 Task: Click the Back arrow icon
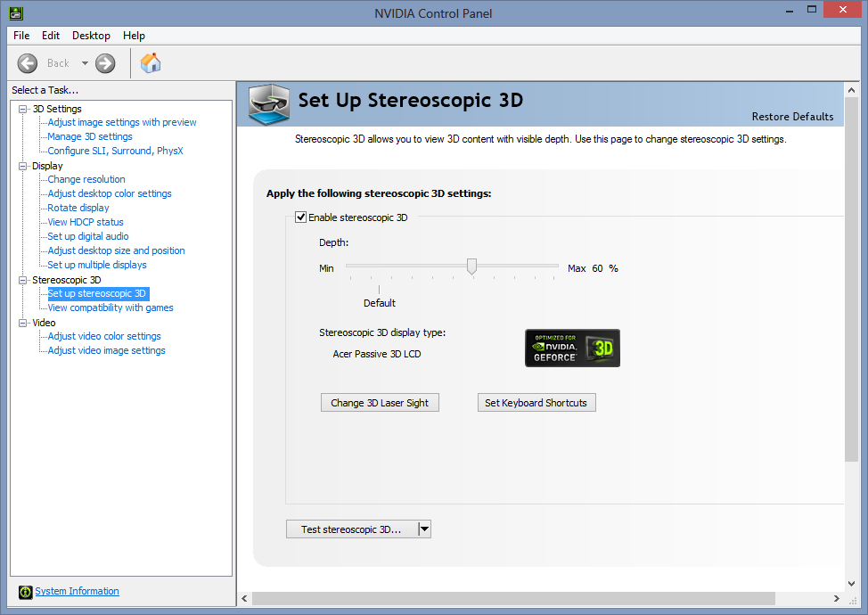pos(27,63)
